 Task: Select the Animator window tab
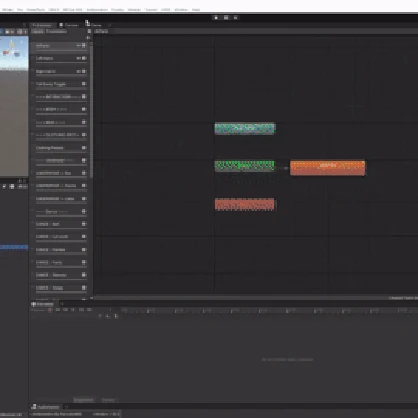point(42,25)
